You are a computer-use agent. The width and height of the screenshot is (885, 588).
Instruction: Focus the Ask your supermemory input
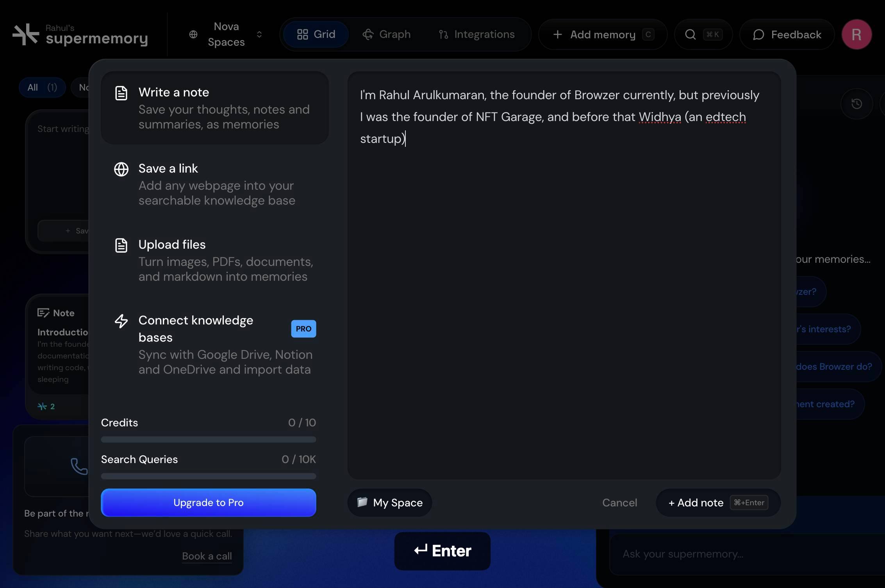[747, 554]
